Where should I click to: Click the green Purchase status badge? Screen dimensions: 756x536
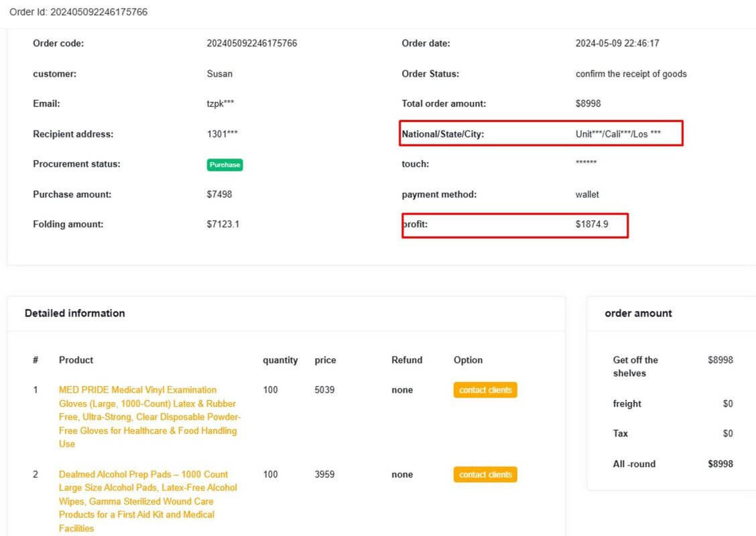pos(225,164)
